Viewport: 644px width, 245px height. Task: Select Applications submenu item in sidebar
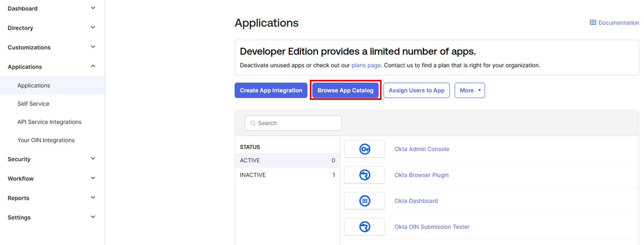coord(52,85)
